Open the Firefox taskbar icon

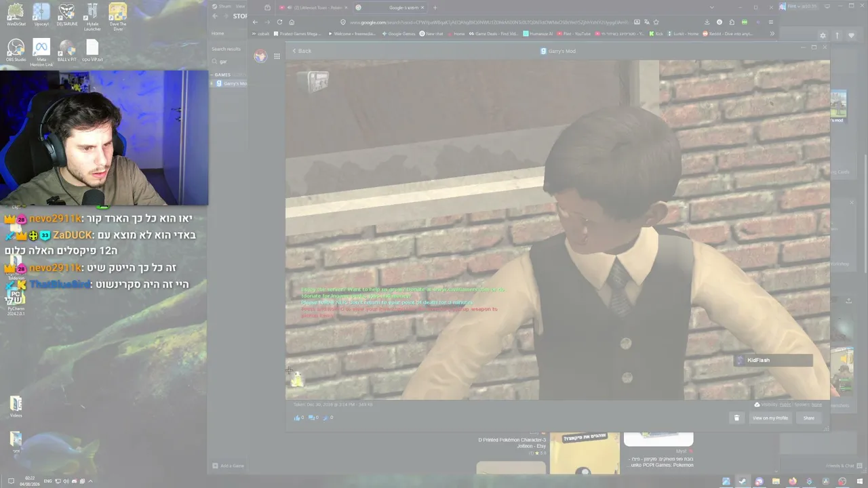pyautogui.click(x=792, y=481)
